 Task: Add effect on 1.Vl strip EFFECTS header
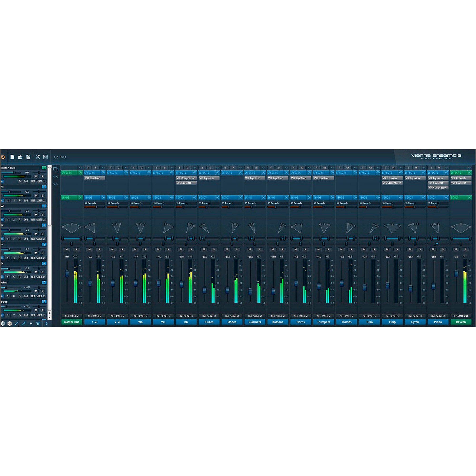coord(103,173)
